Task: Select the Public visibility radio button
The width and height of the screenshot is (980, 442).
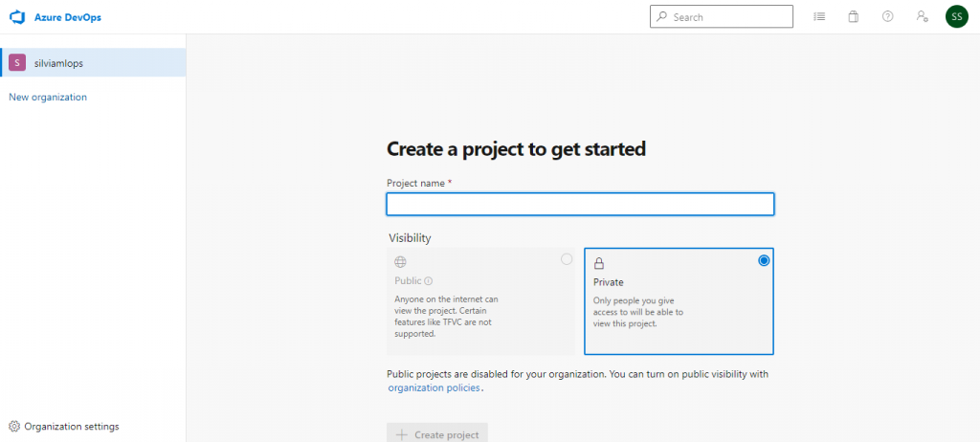Action: pos(567,259)
